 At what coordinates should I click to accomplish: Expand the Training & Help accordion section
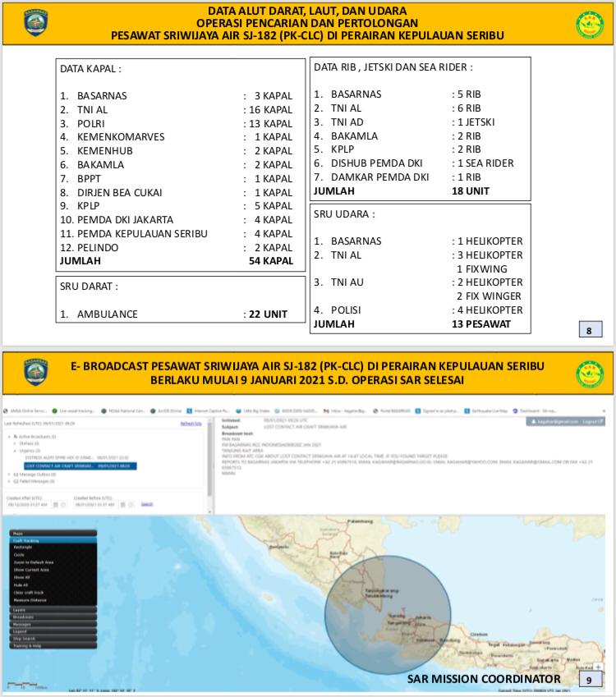(x=53, y=645)
